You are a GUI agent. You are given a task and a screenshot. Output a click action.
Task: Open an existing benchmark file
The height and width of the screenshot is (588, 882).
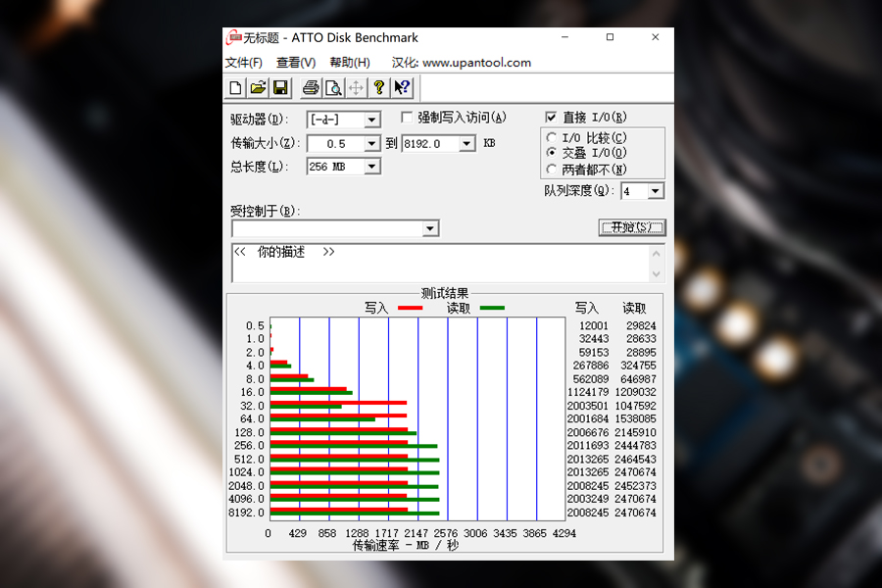pyautogui.click(x=258, y=88)
